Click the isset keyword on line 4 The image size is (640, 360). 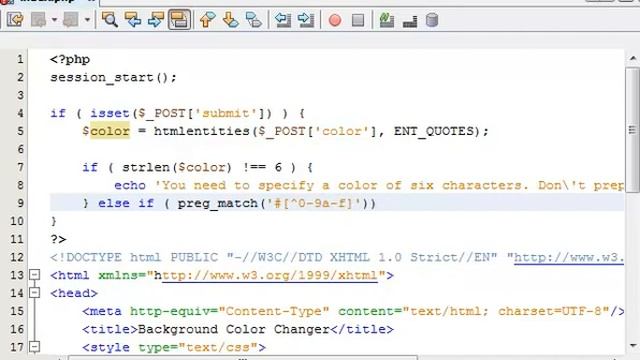pos(110,113)
